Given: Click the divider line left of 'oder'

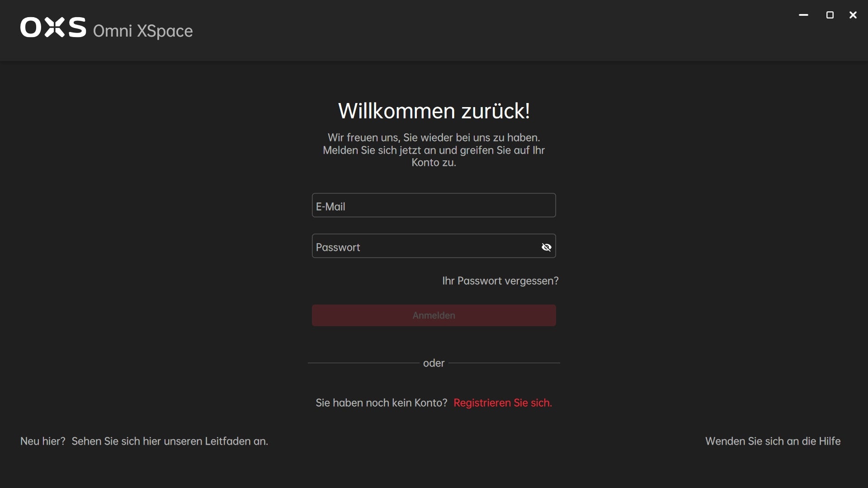Looking at the screenshot, I should tap(363, 363).
